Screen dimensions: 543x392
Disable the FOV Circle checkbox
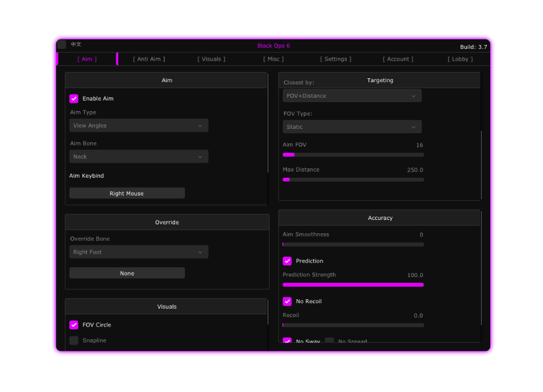(74, 325)
